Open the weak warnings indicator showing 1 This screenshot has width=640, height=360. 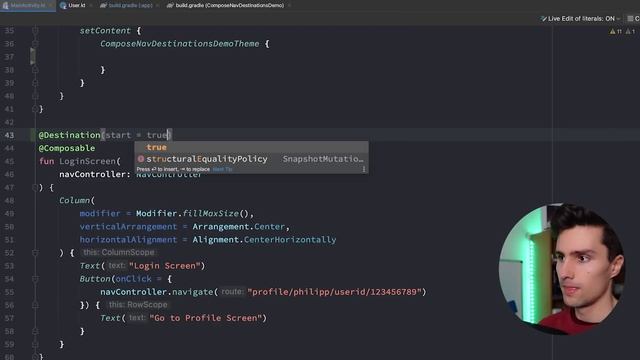[631, 31]
